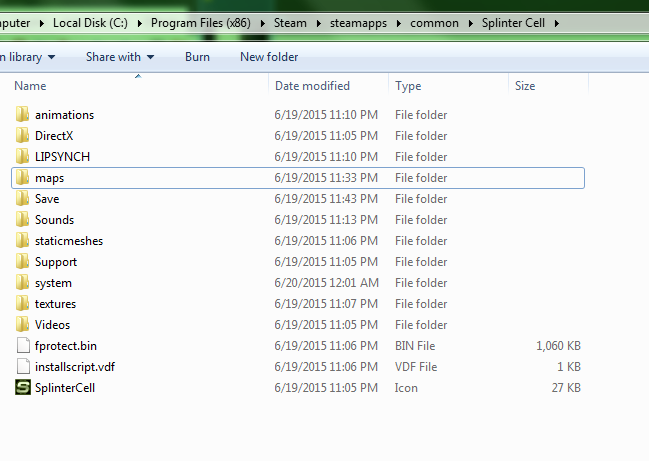Click the VDF File type cell
Viewport: 649px width, 461px height.
tap(416, 367)
